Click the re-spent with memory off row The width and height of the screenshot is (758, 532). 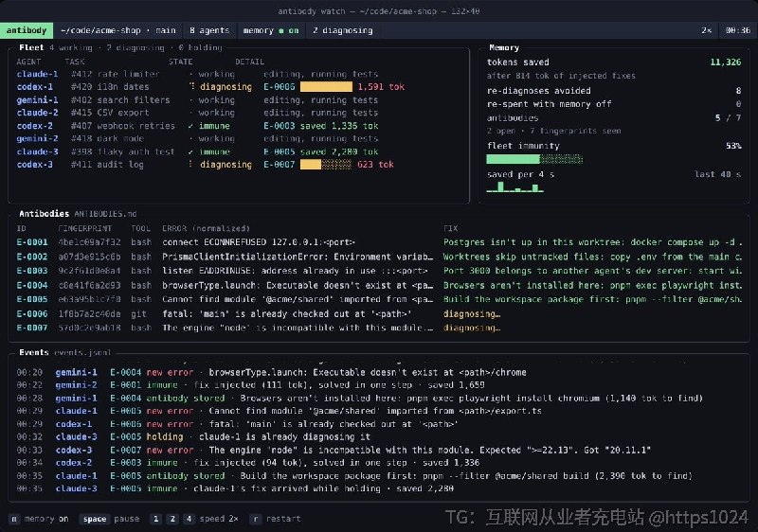(614, 104)
